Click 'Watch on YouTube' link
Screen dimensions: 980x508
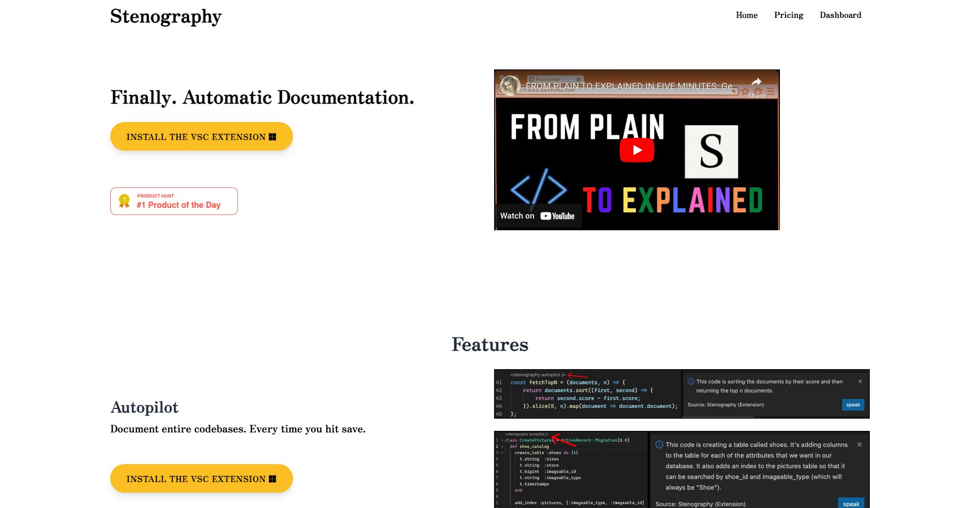tap(537, 216)
